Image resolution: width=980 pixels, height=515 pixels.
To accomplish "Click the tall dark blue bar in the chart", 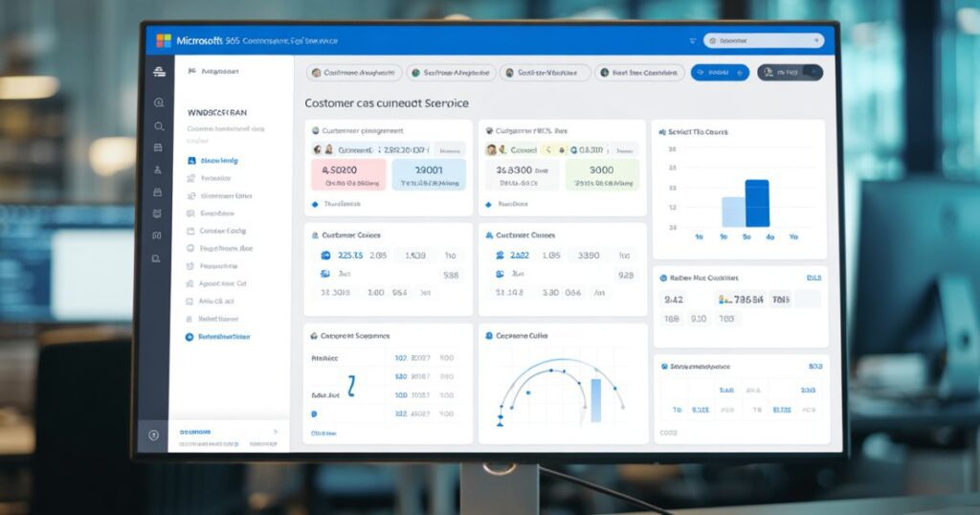I will pos(758,204).
